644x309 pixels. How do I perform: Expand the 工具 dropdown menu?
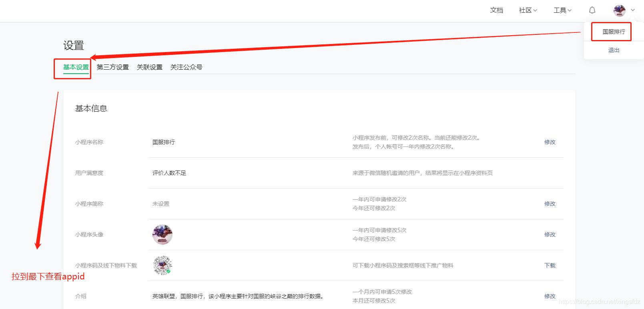[562, 10]
